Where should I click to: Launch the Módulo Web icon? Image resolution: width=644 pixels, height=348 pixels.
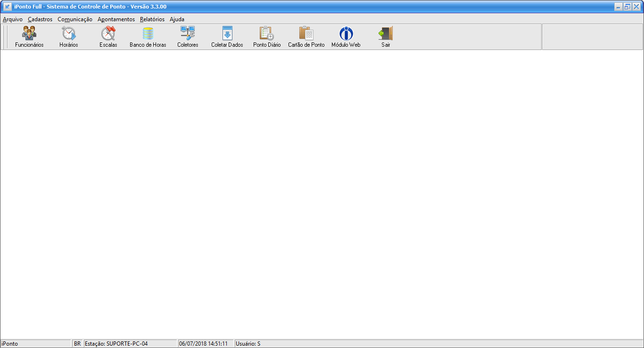[346, 34]
